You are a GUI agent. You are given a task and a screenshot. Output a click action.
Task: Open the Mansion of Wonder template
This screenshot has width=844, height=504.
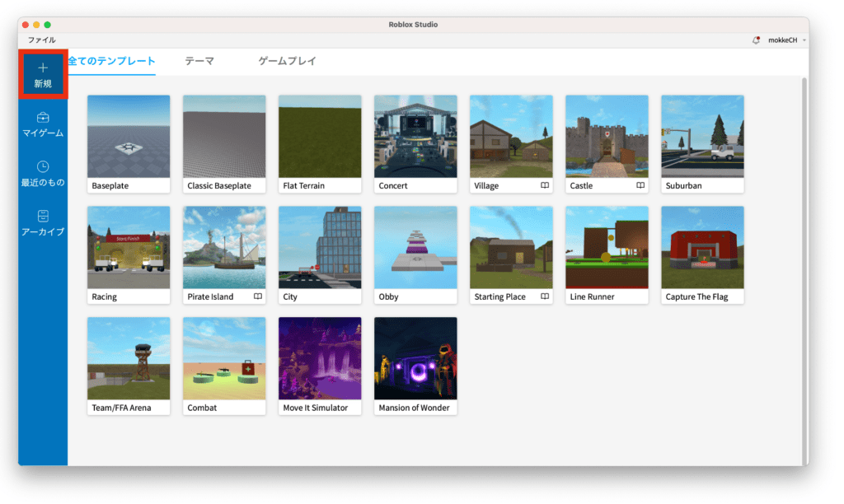pos(415,358)
